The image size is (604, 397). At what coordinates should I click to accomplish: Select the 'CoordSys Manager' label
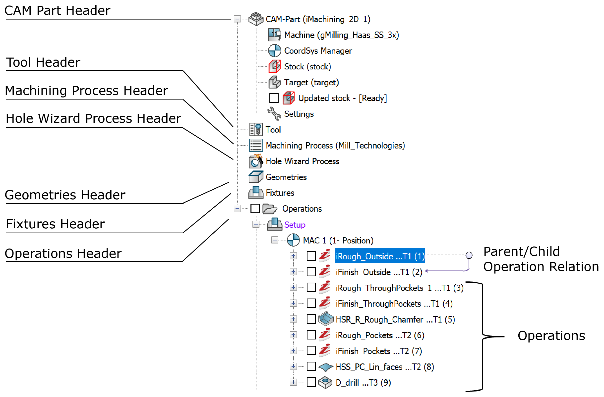pos(318,50)
